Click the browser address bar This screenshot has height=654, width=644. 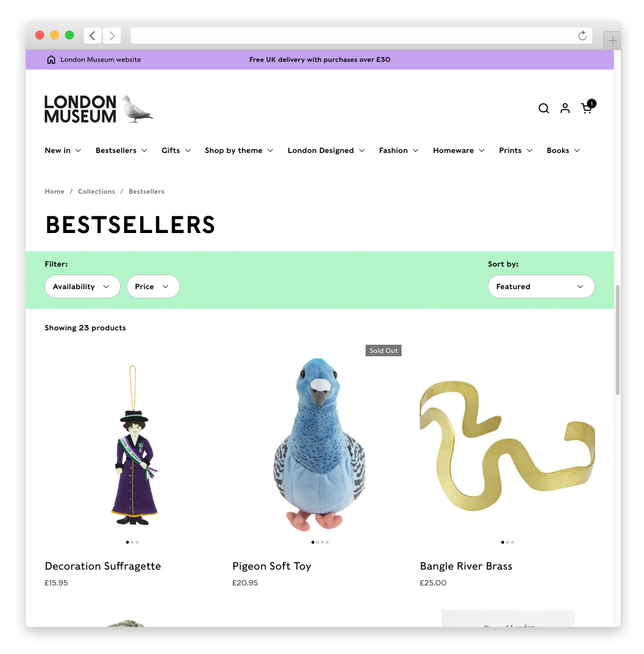(x=354, y=36)
